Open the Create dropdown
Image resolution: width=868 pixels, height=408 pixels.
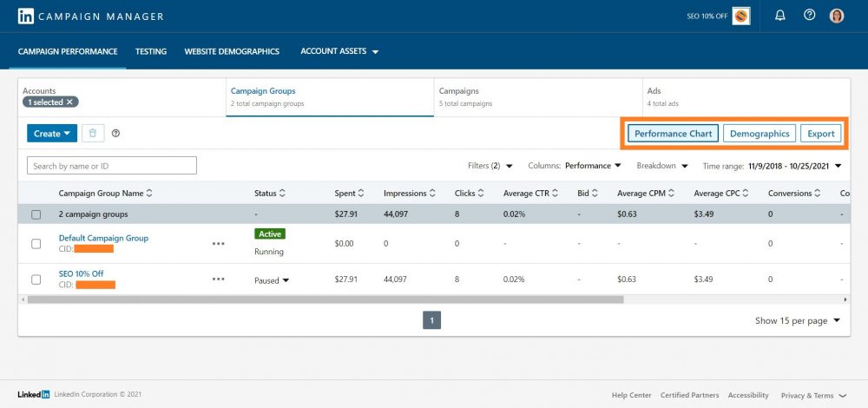click(52, 134)
